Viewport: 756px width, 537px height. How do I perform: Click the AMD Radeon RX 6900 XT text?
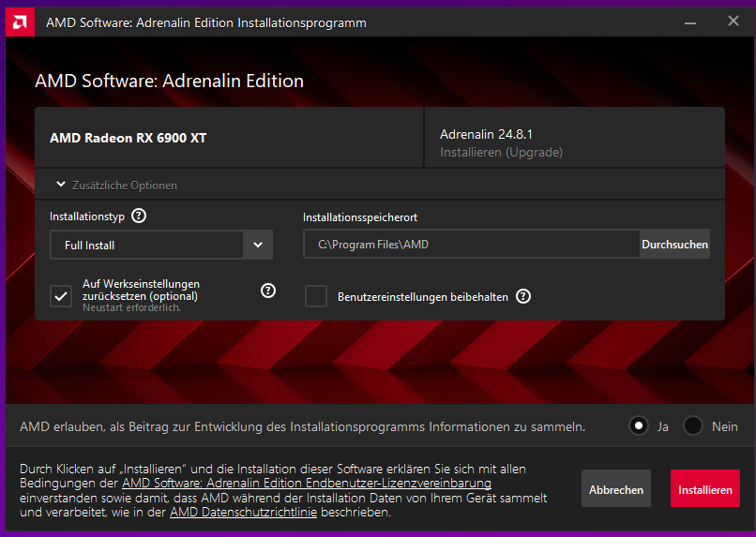tap(129, 138)
